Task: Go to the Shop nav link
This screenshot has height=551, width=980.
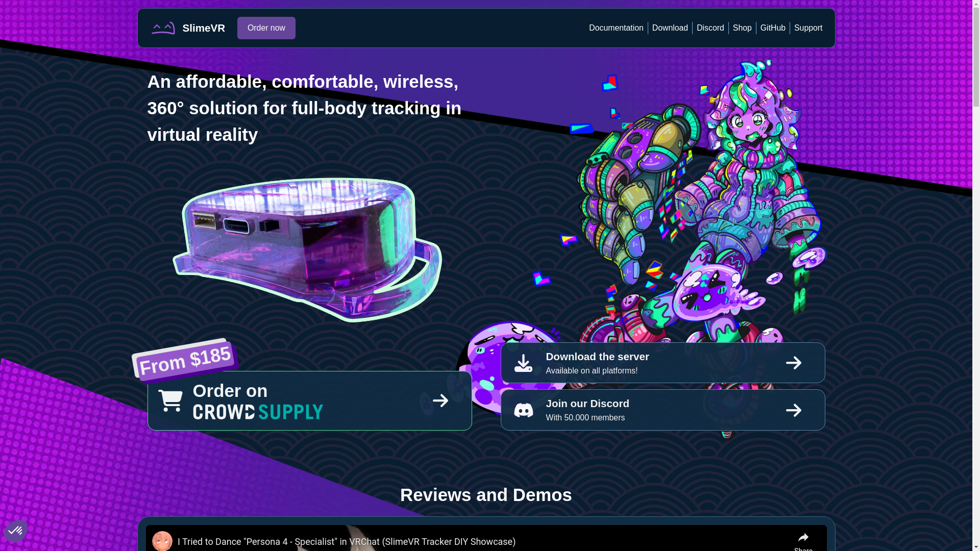Action: pyautogui.click(x=742, y=28)
